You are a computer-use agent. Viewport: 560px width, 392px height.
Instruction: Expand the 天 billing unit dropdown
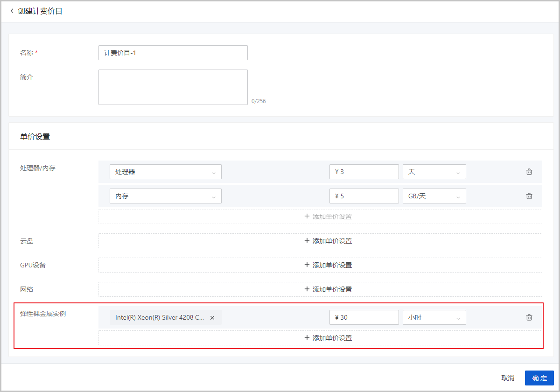coord(434,172)
